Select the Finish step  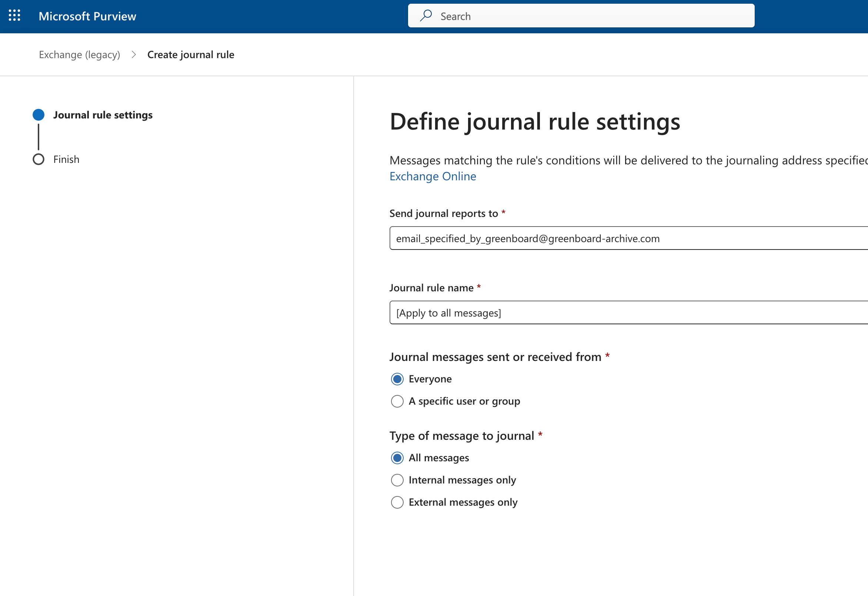(x=67, y=160)
